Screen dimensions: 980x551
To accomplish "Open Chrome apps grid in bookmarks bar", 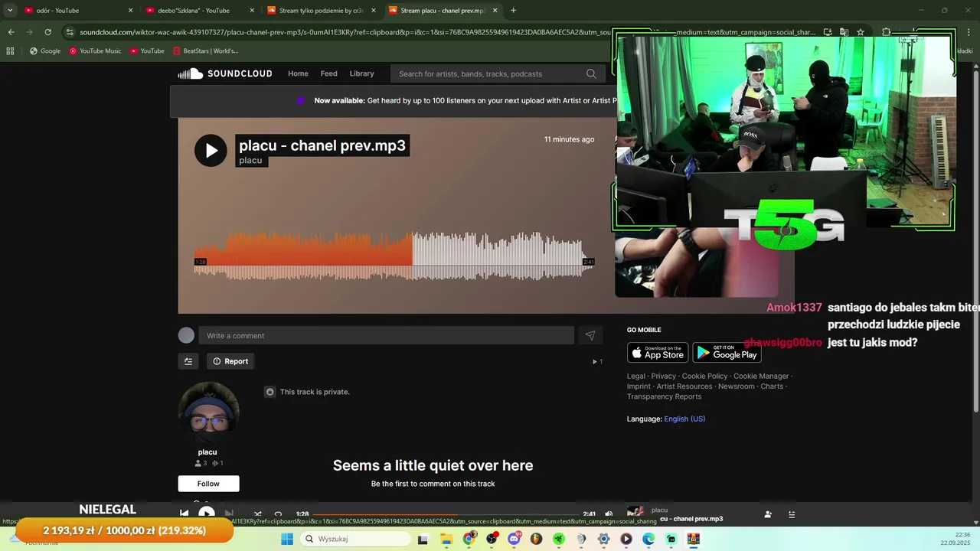I will coord(10,51).
